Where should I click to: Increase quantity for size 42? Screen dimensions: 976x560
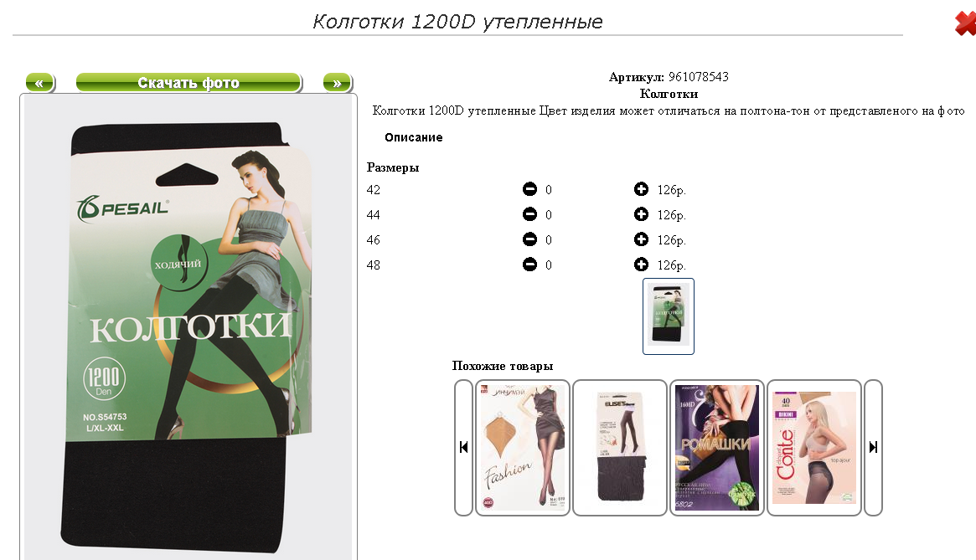tap(641, 189)
